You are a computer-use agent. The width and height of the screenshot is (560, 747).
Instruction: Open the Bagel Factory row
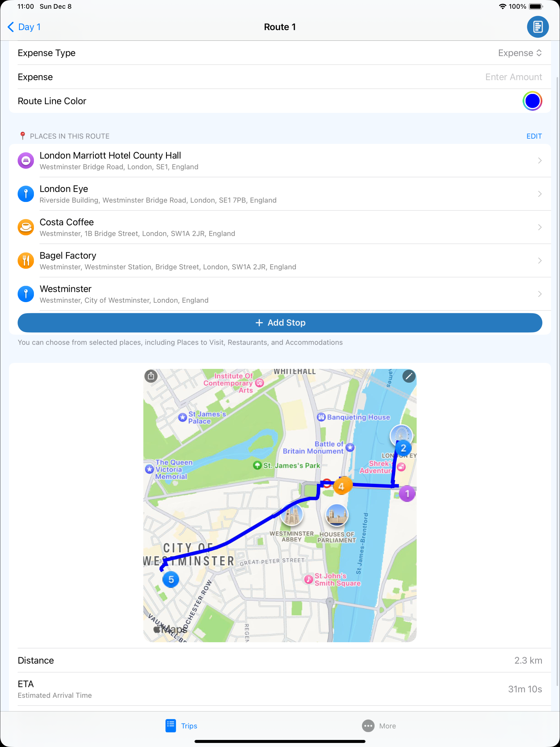[280, 261]
